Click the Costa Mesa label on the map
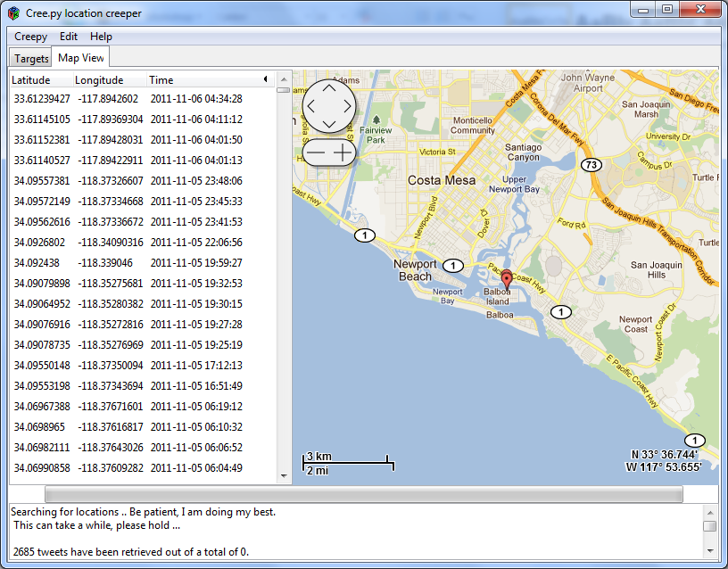The width and height of the screenshot is (728, 569). point(442,180)
